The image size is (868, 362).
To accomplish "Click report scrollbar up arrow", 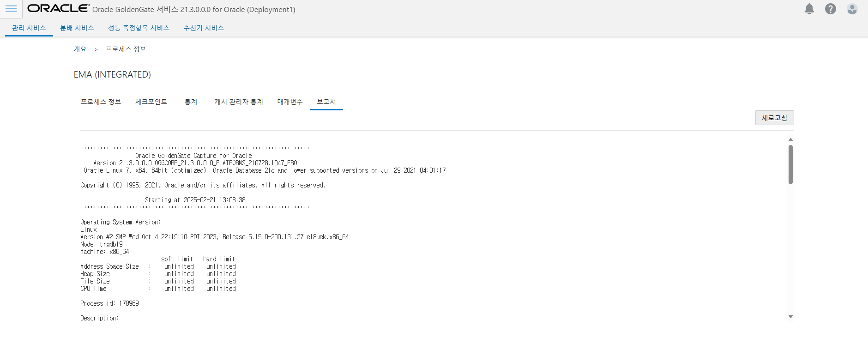I will (790, 139).
